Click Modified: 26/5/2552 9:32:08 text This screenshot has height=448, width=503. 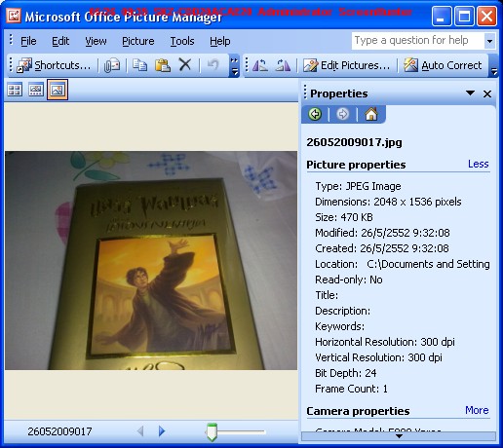(x=382, y=233)
